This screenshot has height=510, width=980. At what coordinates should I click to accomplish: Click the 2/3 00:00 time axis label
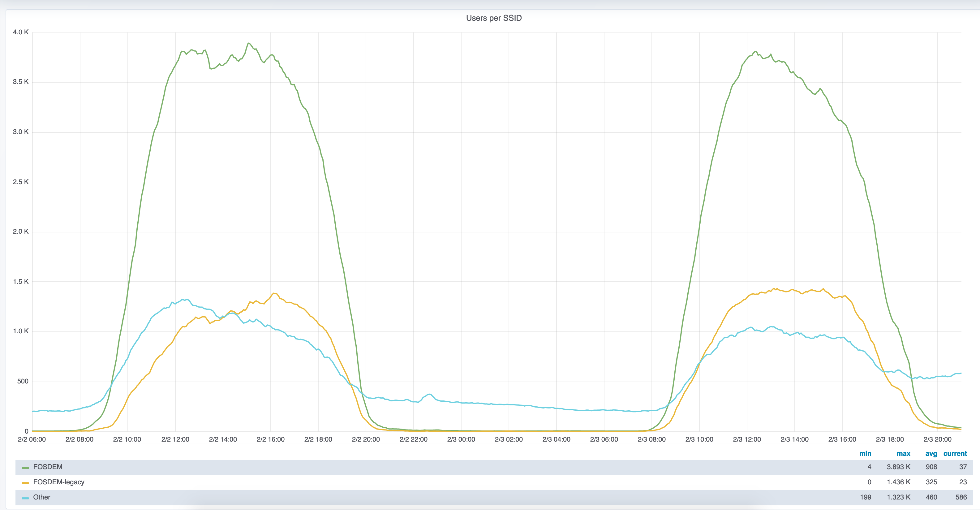pos(461,439)
